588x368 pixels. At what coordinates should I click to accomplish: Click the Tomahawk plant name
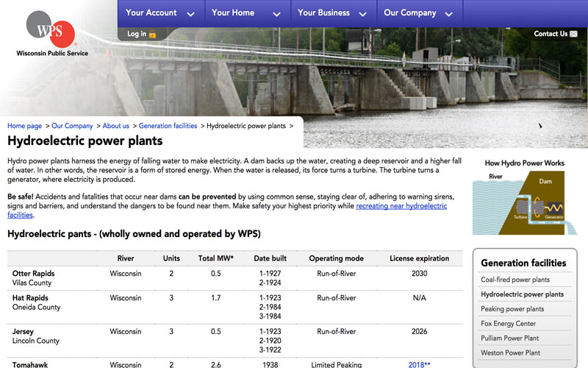[30, 364]
